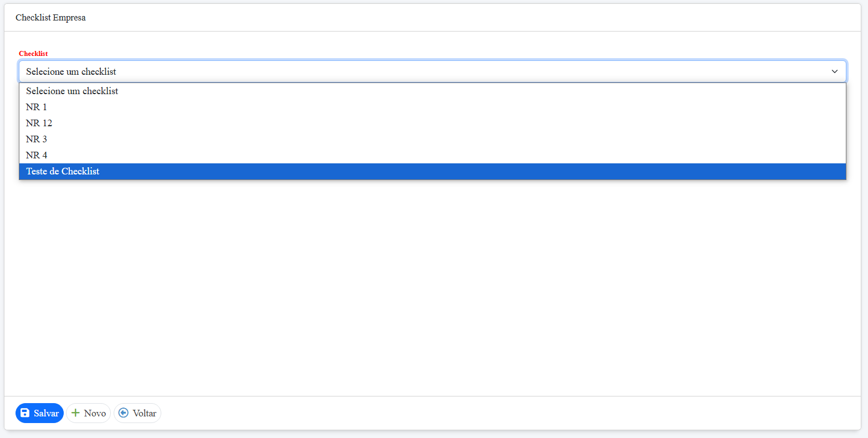
Task: Click the blank footer space right of Voltar
Action: [499, 413]
